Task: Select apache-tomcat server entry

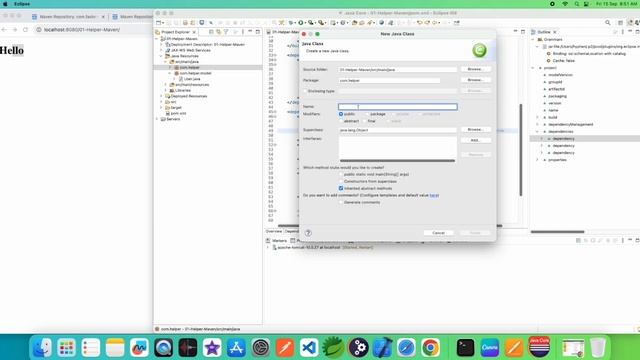Action: [322, 247]
